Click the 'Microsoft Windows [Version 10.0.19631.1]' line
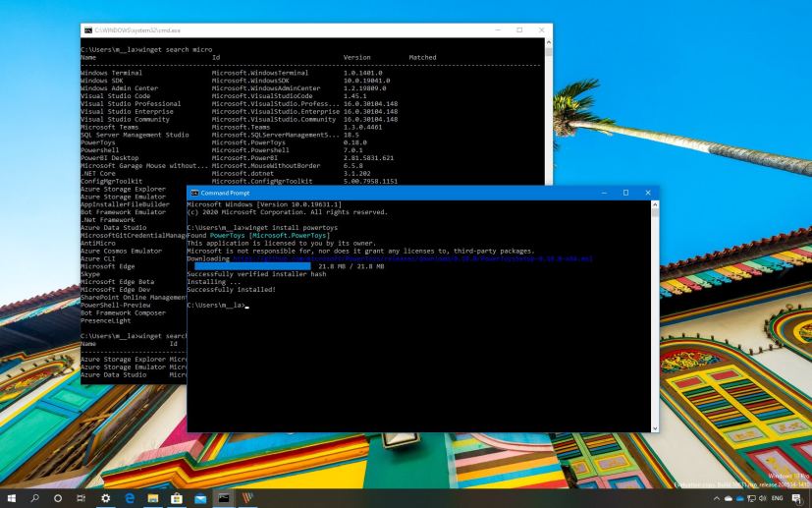This screenshot has height=508, width=812. coord(264,204)
